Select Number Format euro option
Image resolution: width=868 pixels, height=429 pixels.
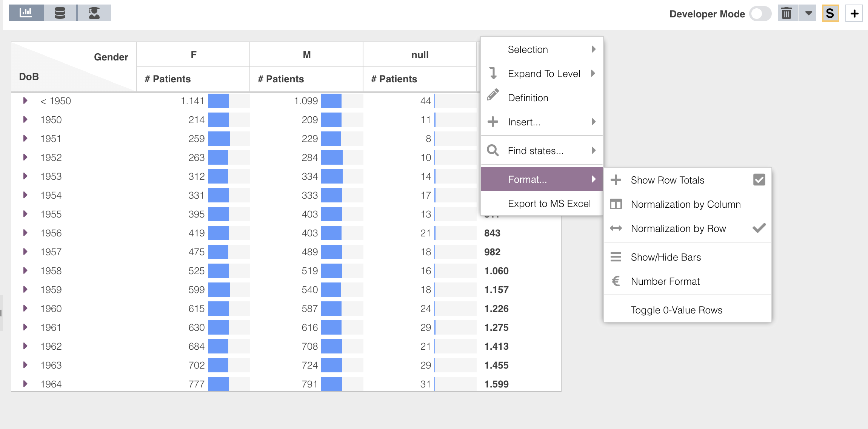coord(665,281)
